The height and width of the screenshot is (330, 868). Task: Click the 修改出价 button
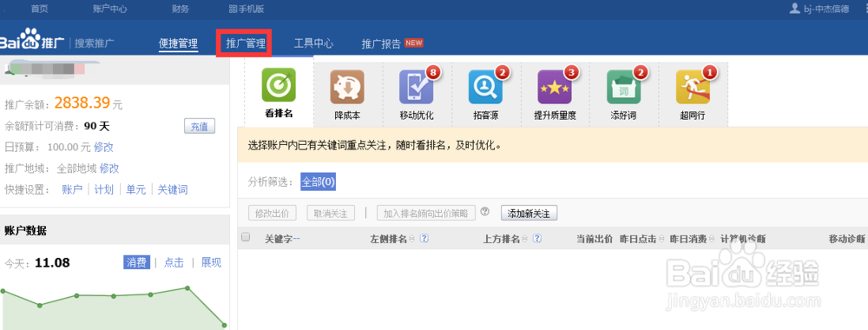[x=273, y=213]
